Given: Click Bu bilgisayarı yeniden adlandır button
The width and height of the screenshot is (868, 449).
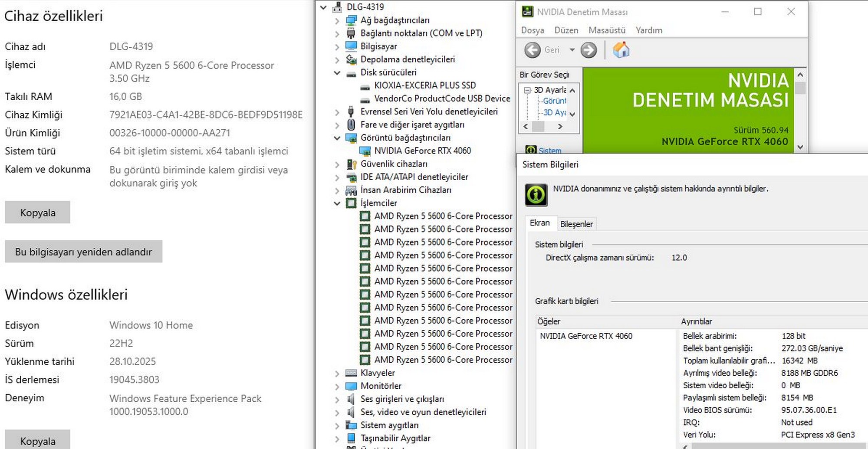Looking at the screenshot, I should 83,252.
